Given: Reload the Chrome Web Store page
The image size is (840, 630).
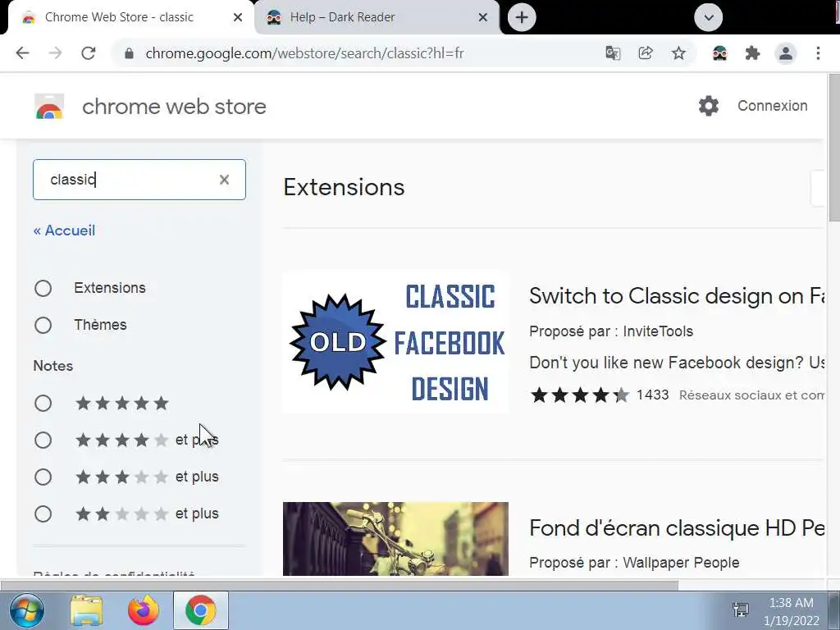Looking at the screenshot, I should click(89, 53).
